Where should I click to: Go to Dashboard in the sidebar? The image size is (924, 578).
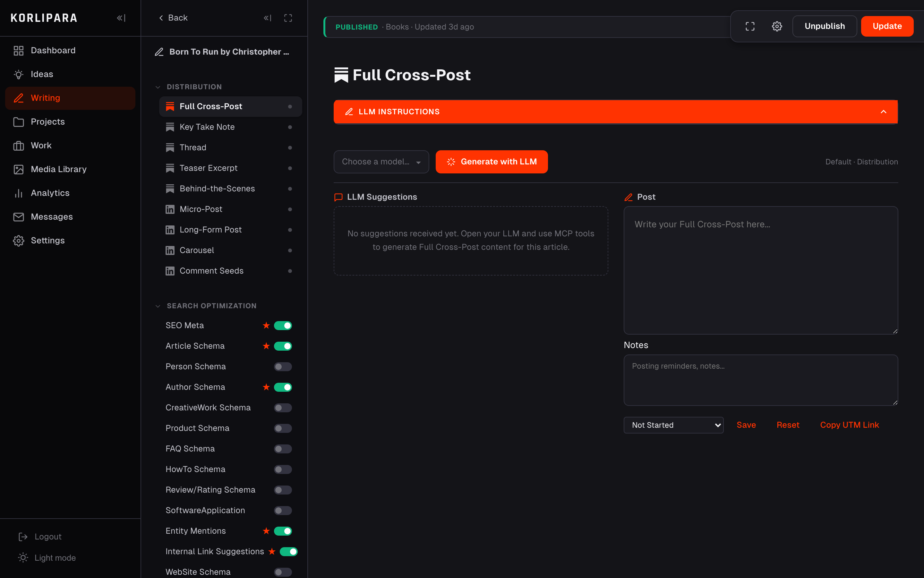pyautogui.click(x=70, y=50)
